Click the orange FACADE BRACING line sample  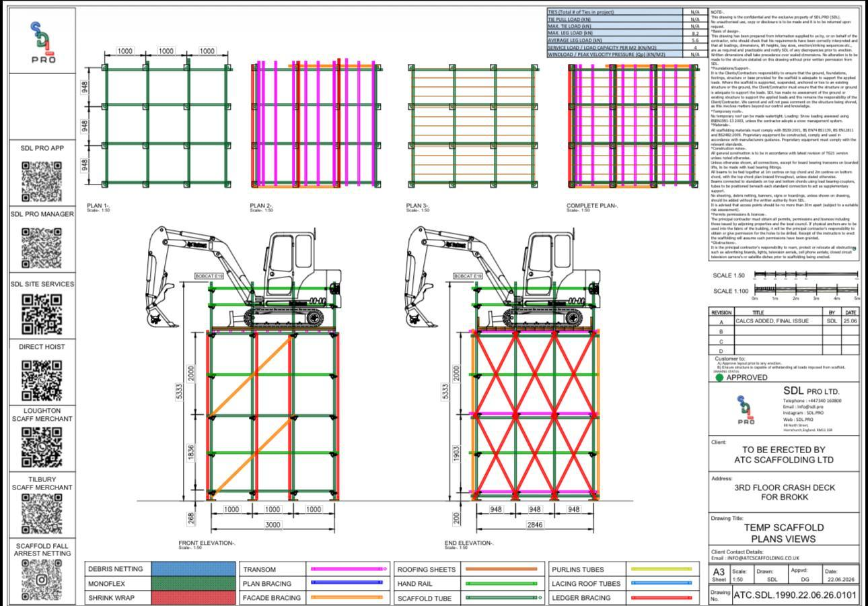point(347,597)
